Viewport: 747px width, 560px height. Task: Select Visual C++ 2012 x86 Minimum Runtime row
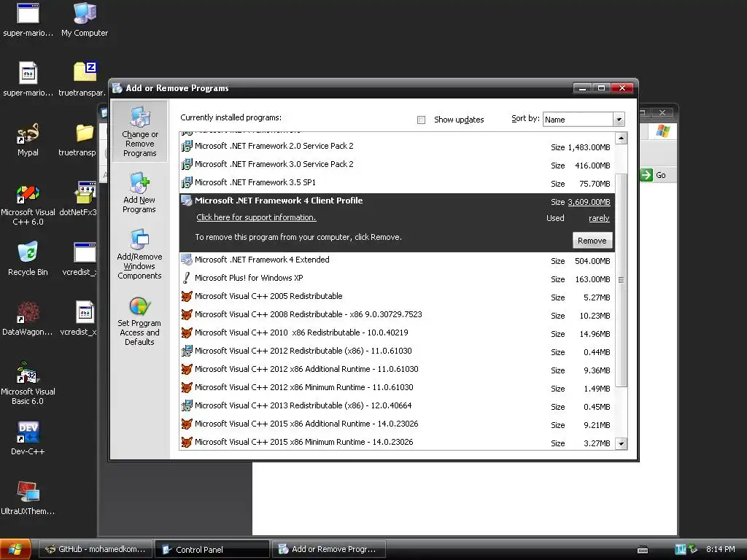pos(398,388)
